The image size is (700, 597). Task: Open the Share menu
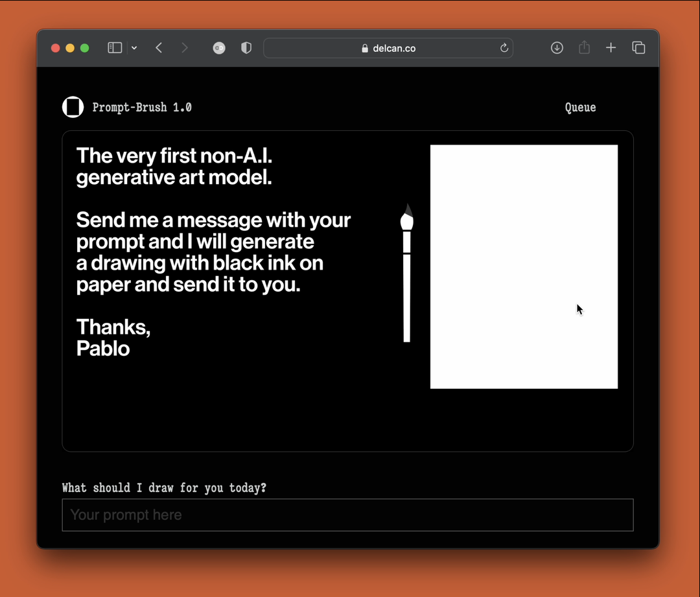584,47
